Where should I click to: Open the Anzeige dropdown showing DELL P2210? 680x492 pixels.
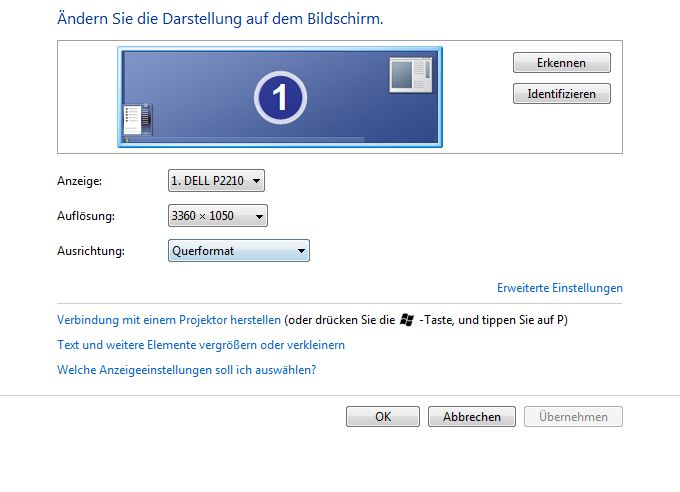pos(216,180)
